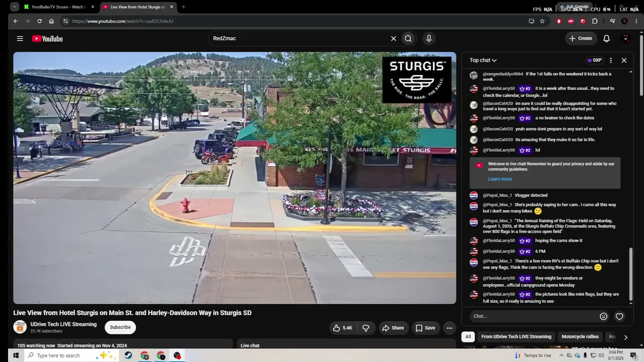Reload the YouTube page
The image size is (644, 362).
pos(39,21)
